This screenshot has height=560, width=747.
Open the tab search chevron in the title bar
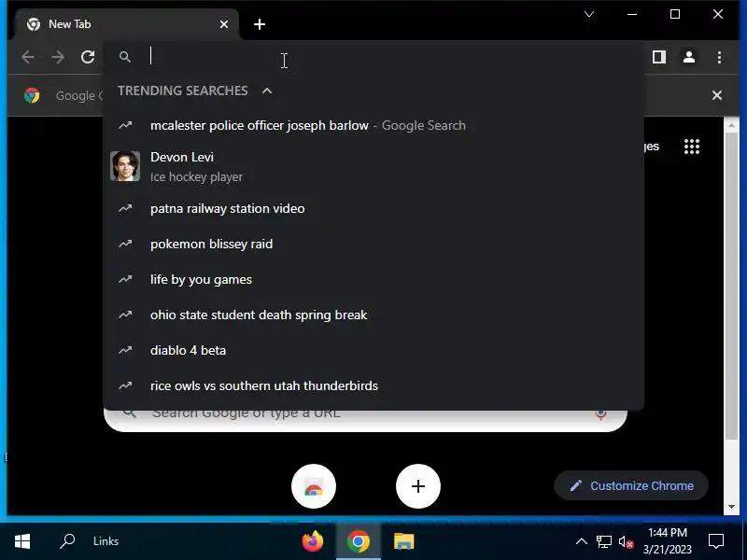[x=589, y=14]
